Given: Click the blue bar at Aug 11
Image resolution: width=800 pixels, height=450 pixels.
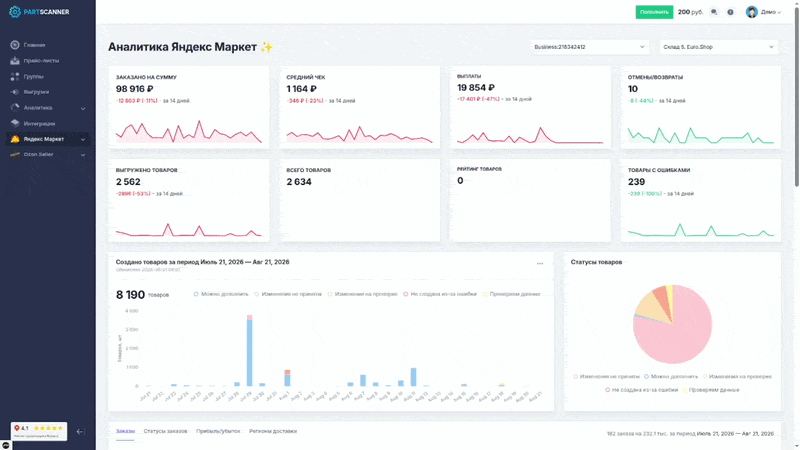Looking at the screenshot, I should 413,377.
